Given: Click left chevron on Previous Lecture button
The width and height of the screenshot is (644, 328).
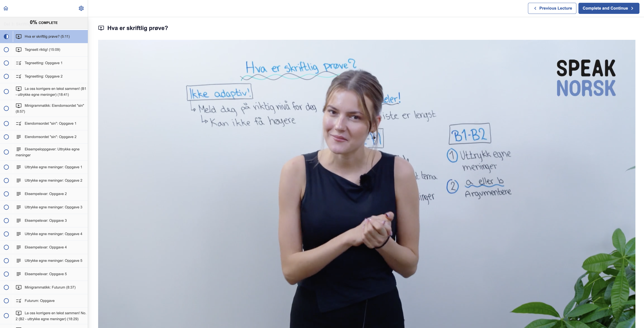Looking at the screenshot, I should (x=535, y=8).
